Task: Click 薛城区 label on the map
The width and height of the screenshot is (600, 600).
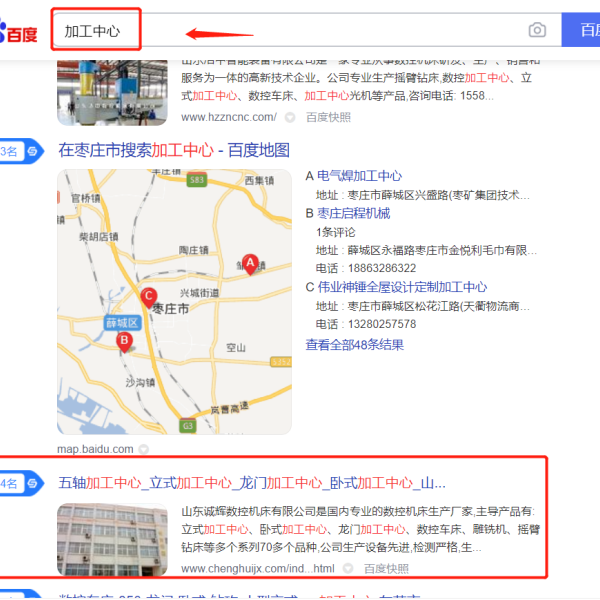Action: pyautogui.click(x=122, y=323)
